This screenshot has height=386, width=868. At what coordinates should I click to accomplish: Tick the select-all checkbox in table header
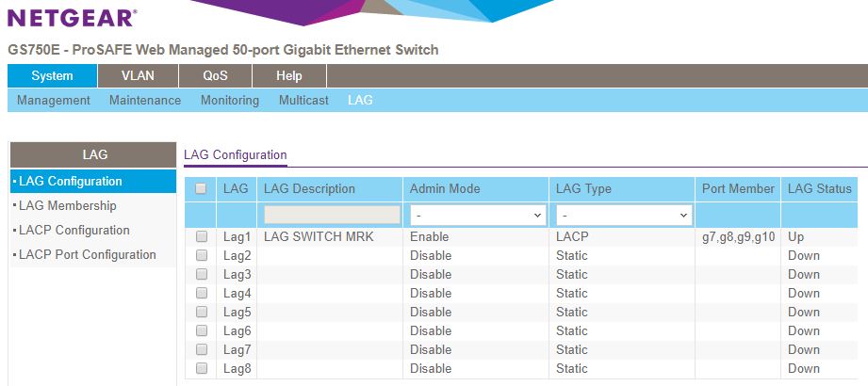201,188
